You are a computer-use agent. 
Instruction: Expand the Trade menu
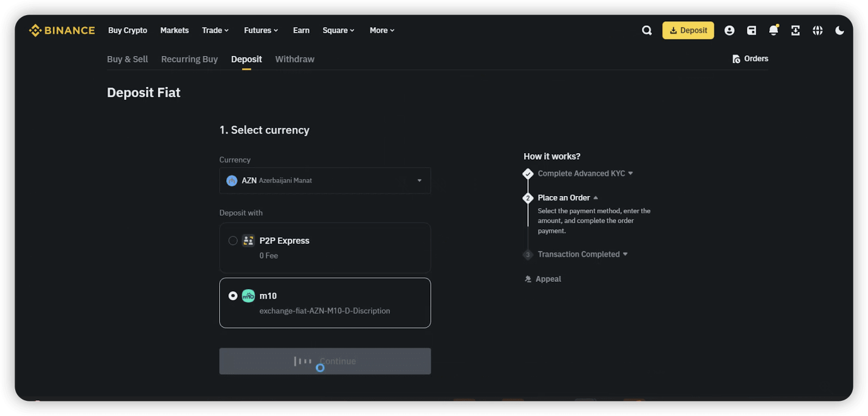pyautogui.click(x=215, y=30)
